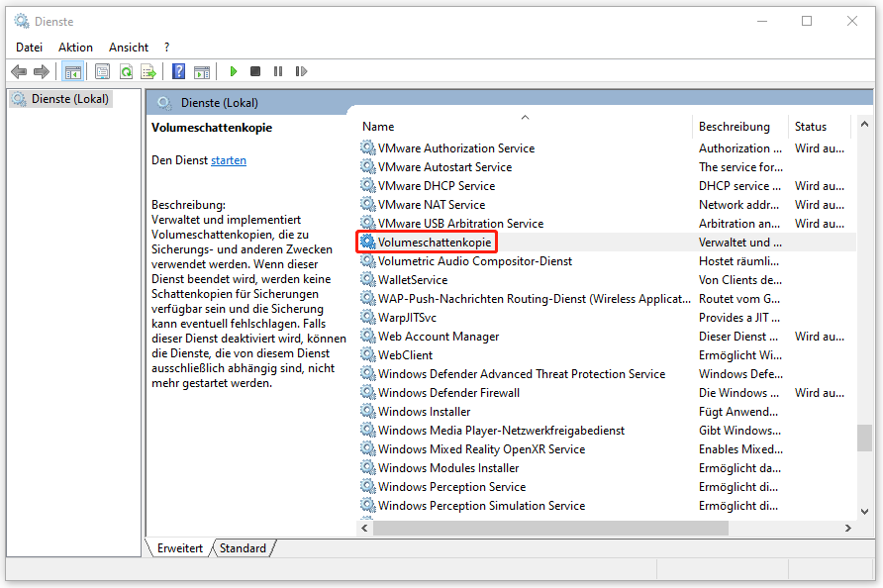Click 'The service for...' description cell
The height and width of the screenshot is (588, 883).
pos(740,167)
